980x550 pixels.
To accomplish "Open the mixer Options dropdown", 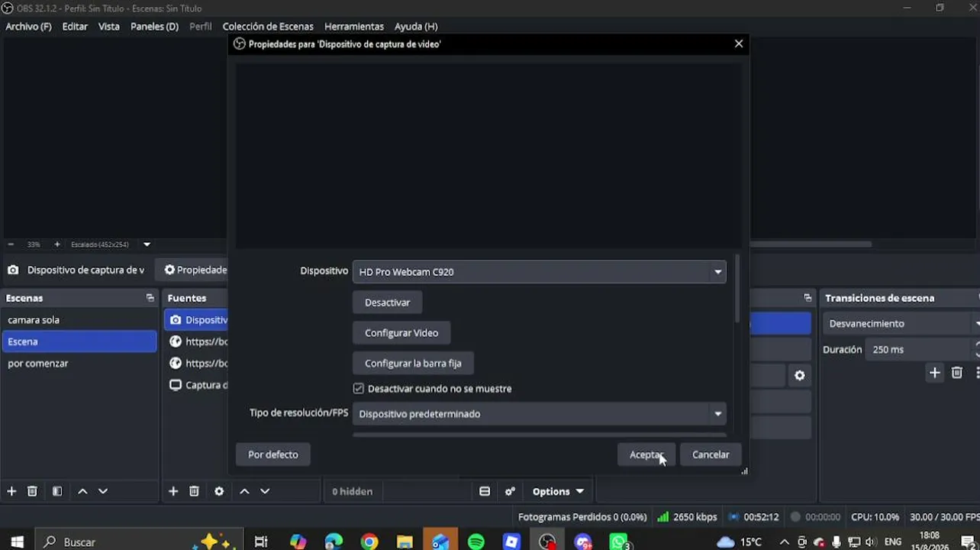I will coord(558,491).
